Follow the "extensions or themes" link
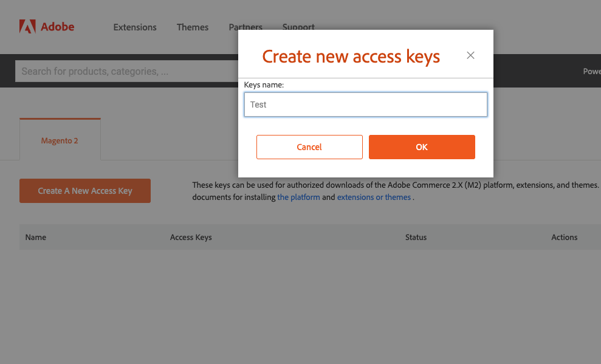 tap(374, 197)
